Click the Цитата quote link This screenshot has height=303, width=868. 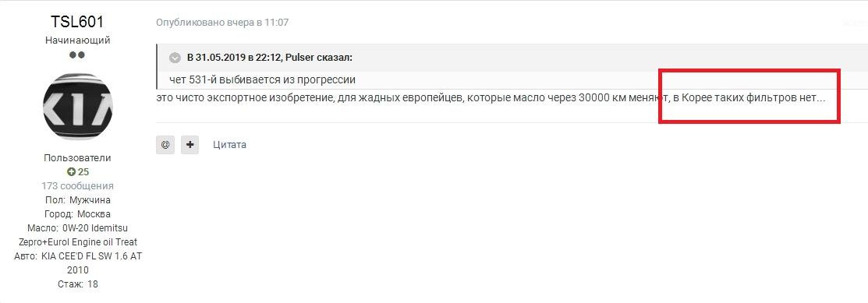tap(230, 145)
